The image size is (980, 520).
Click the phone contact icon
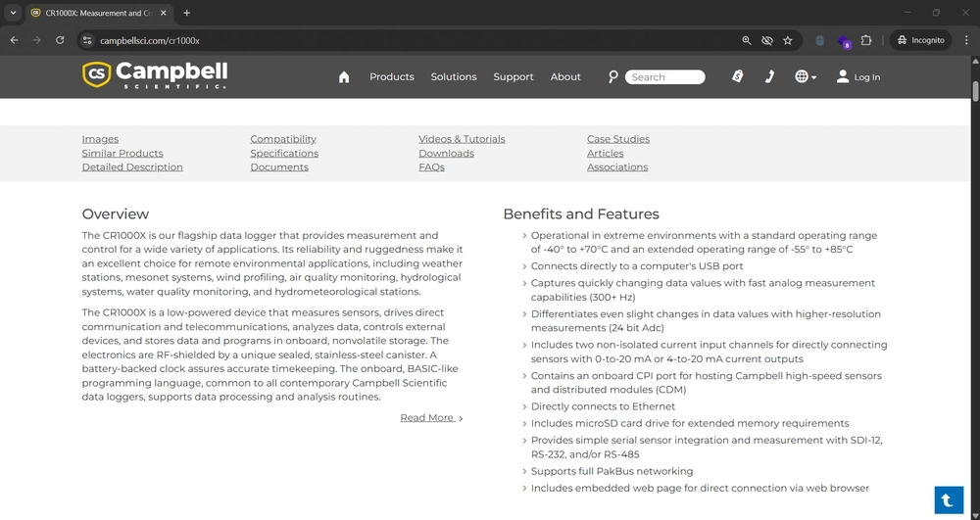tap(769, 76)
